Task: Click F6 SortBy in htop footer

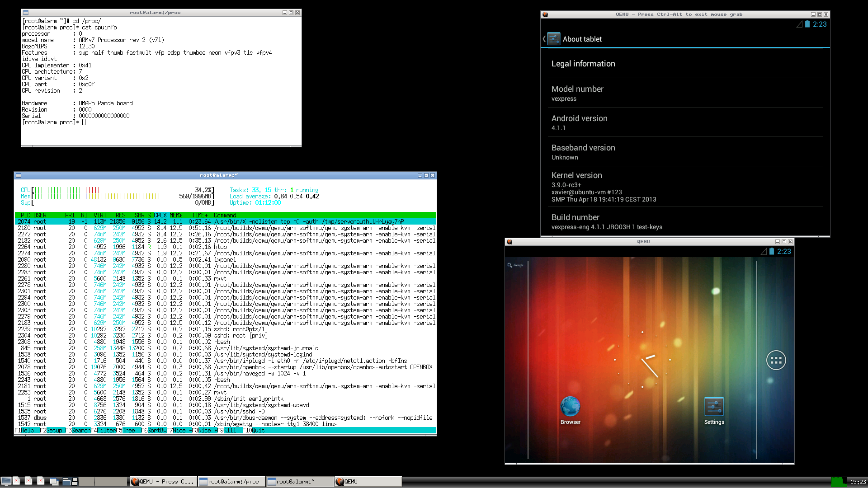Action: click(x=154, y=431)
